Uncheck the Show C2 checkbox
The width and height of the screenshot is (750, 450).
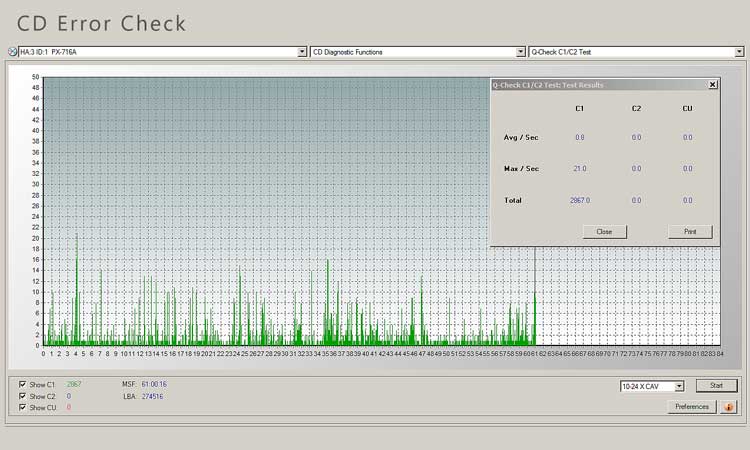[23, 397]
